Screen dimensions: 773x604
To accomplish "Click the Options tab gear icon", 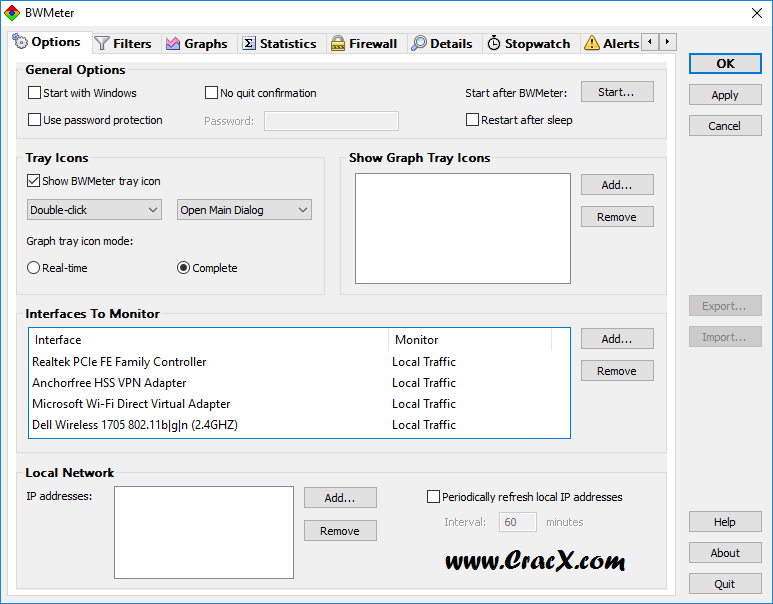I will coord(20,42).
